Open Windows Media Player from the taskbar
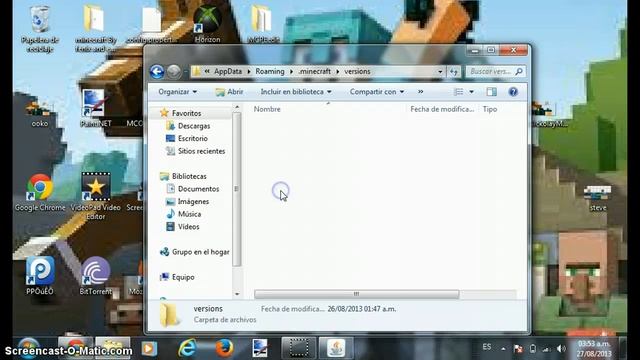 click(149, 348)
